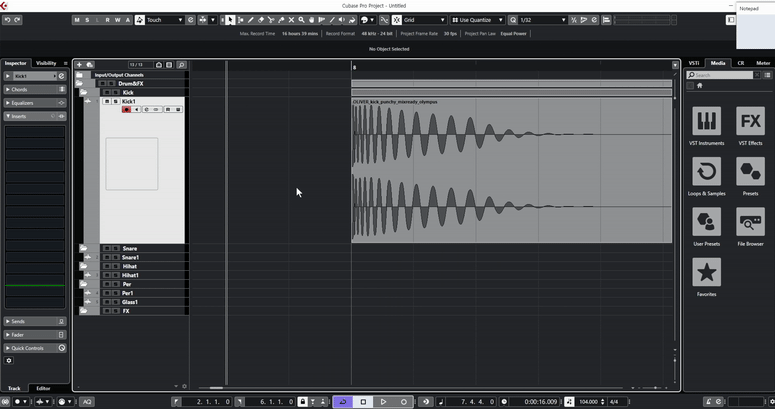
Task: Expand the Fader inspector section
Action: click(35, 335)
